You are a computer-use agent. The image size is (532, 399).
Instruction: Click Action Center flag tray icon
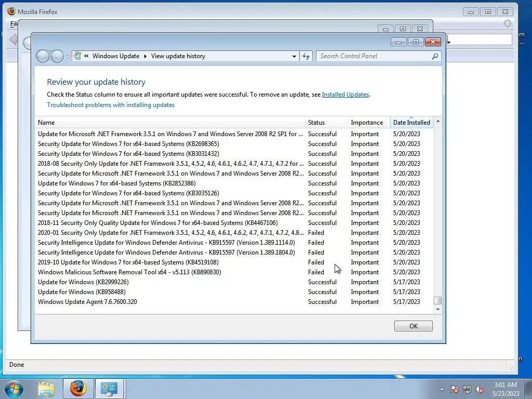pyautogui.click(x=455, y=389)
